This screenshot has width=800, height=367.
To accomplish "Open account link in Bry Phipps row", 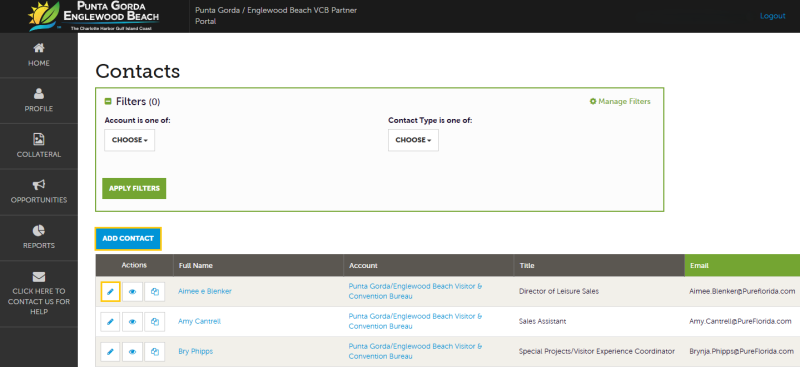I will tap(415, 352).
